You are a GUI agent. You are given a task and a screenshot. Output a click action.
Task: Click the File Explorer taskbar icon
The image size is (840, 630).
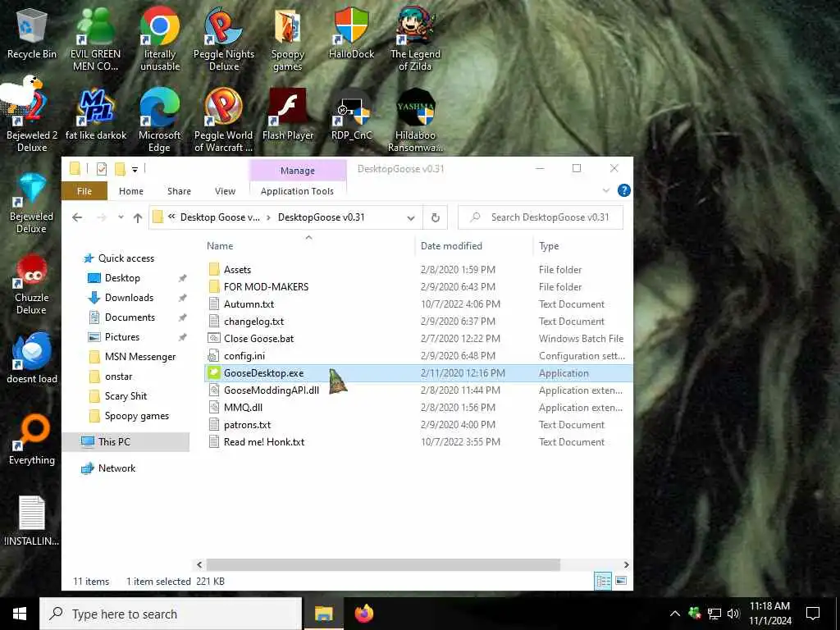[323, 614]
